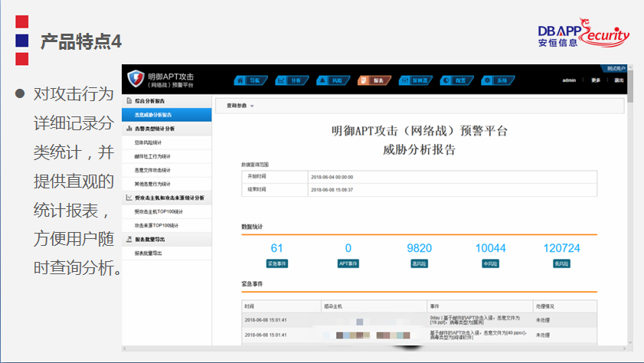The image size is (644, 363).
Task: Expand the 查询参数 query parameters dropdown
Action: [240, 106]
